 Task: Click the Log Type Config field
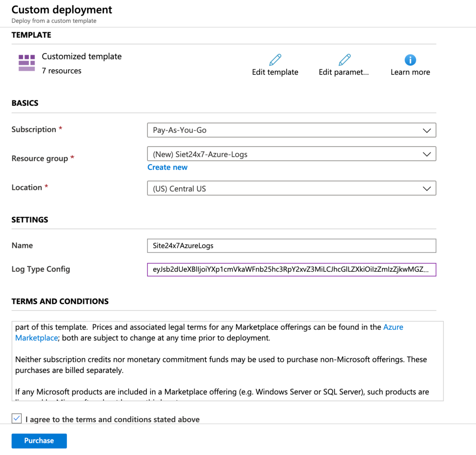coord(292,269)
